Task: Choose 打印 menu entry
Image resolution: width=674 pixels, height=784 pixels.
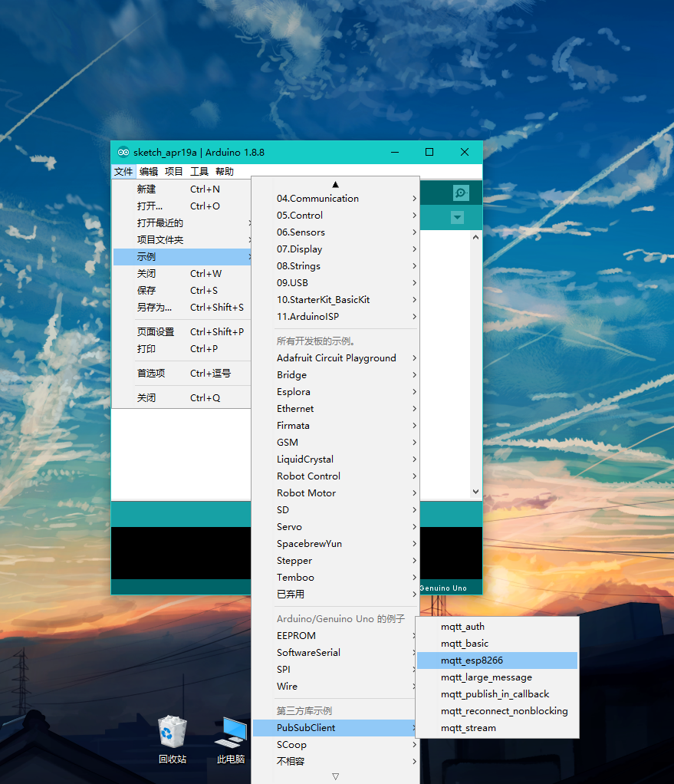Action: click(182, 349)
